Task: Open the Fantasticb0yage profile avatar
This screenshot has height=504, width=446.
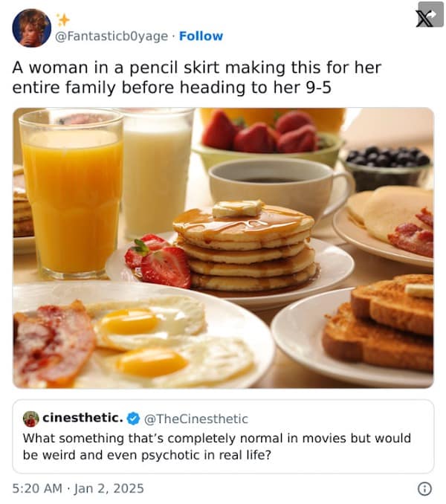Action: coord(32,28)
